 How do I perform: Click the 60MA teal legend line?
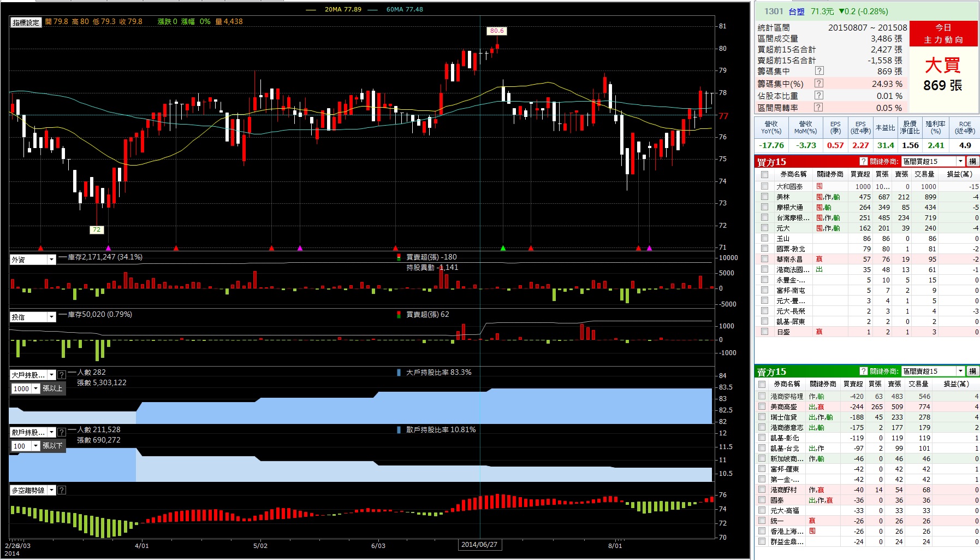point(372,9)
